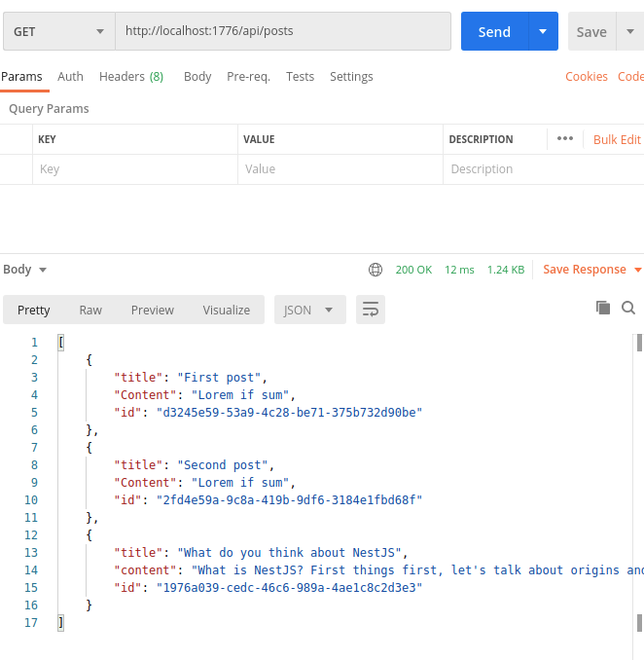Click "Lorem if sum" on line 9

240,483
